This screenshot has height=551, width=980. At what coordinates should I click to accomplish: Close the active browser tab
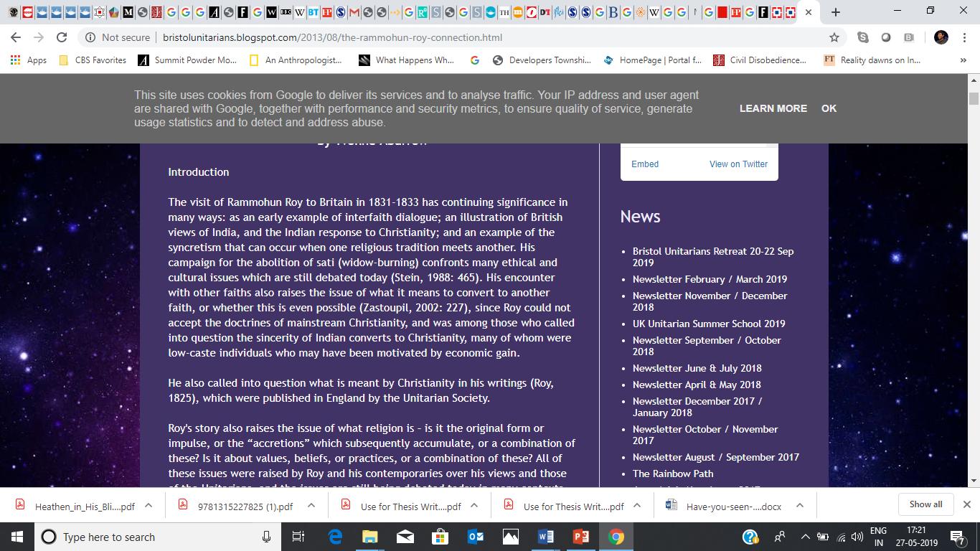809,12
